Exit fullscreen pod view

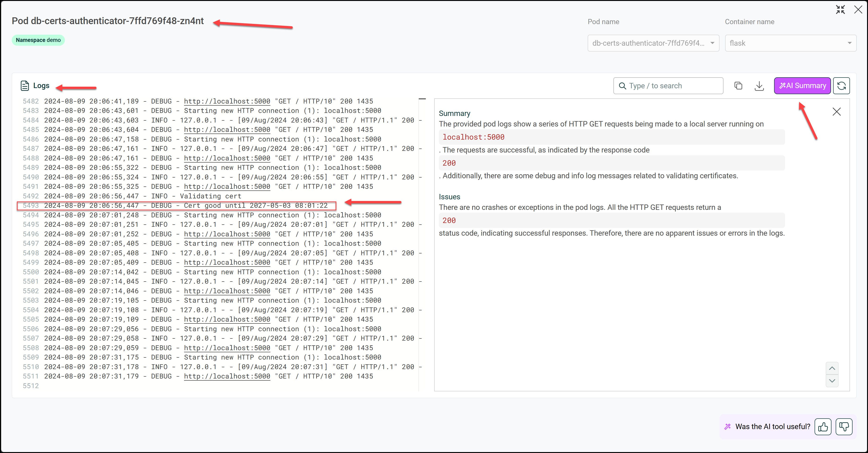click(841, 9)
